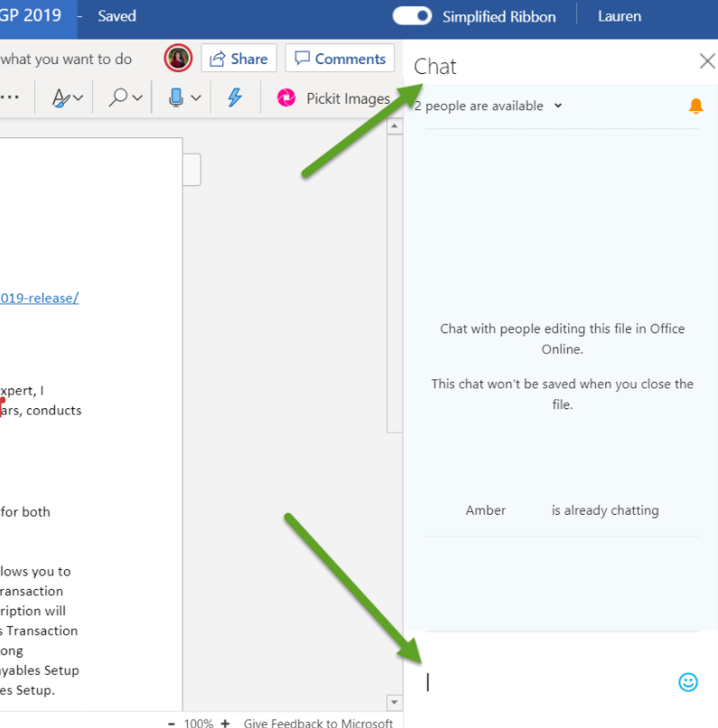Open the Lauren account menu
The height and width of the screenshot is (728, 718).
point(620,16)
